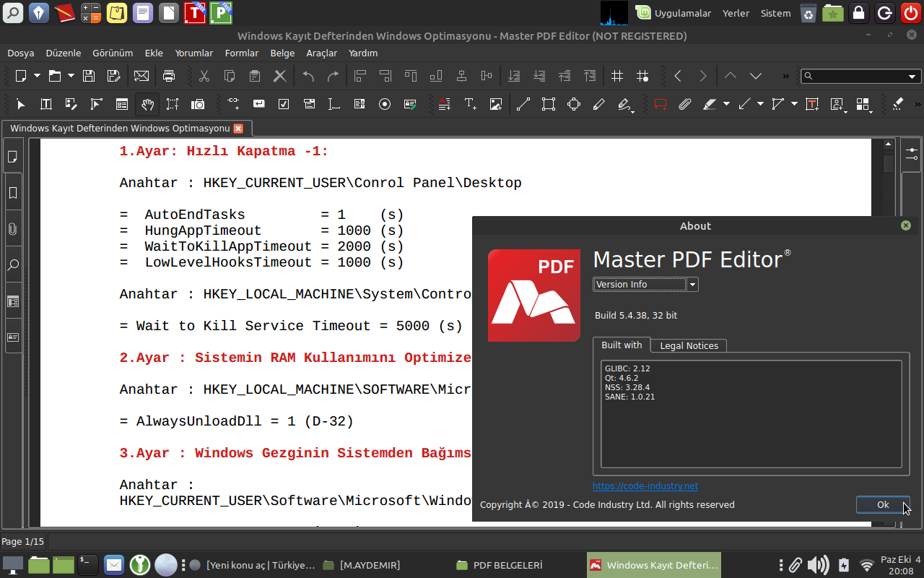Toggle the grid display
This screenshot has height=578, width=924.
point(617,76)
